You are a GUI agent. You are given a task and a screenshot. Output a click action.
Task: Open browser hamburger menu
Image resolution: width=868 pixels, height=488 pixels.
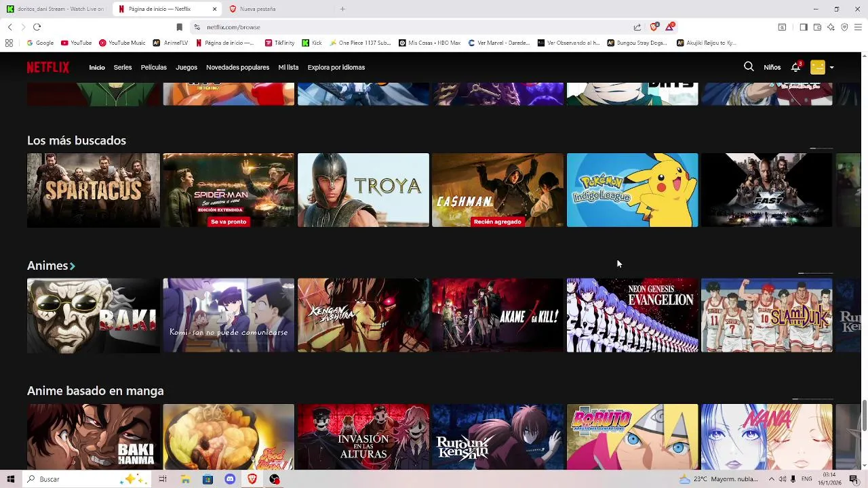coord(858,27)
